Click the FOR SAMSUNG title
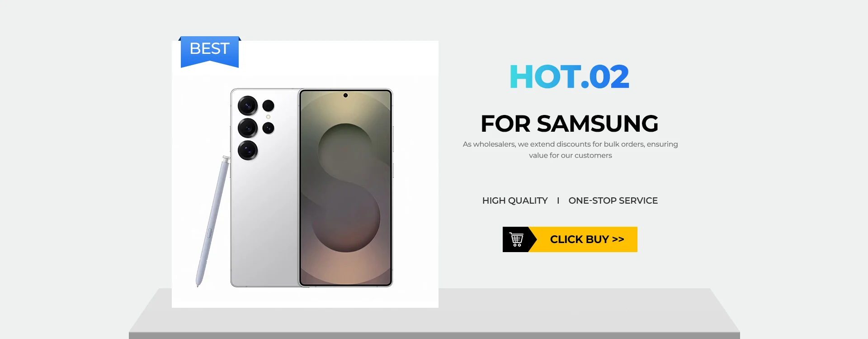This screenshot has height=339, width=868. (569, 124)
